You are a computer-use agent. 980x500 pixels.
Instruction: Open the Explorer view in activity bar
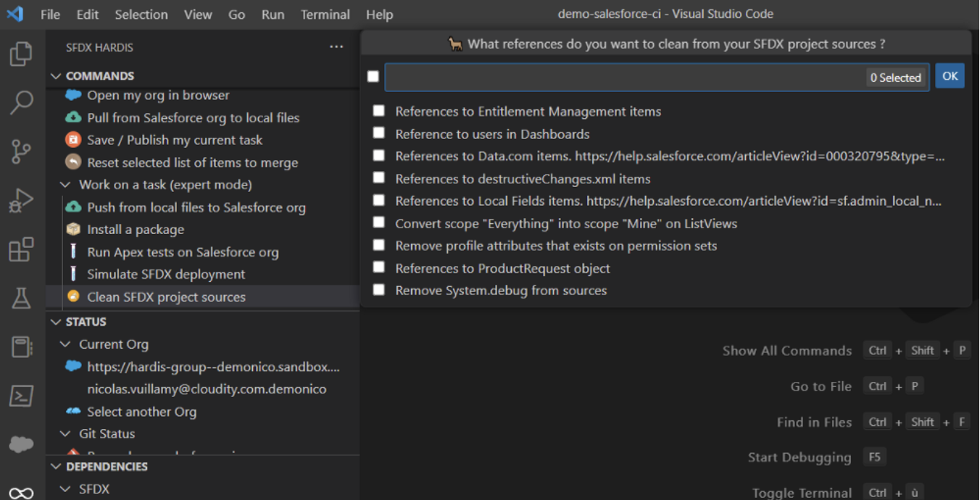(x=21, y=54)
